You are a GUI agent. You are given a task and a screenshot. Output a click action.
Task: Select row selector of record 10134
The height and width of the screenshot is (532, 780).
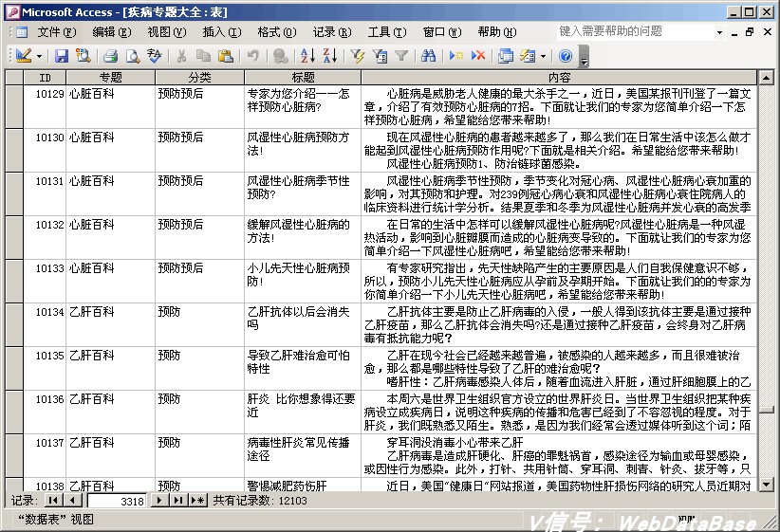(x=14, y=324)
